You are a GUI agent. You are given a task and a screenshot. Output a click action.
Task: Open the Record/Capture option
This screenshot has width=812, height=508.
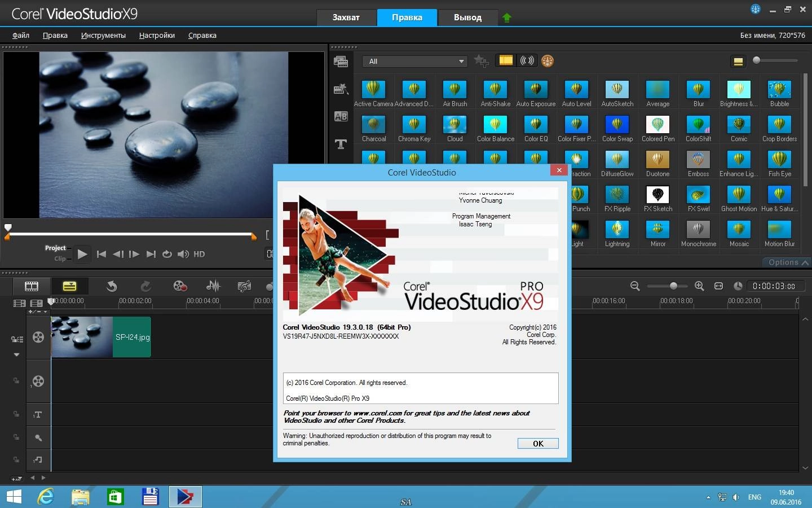click(180, 286)
